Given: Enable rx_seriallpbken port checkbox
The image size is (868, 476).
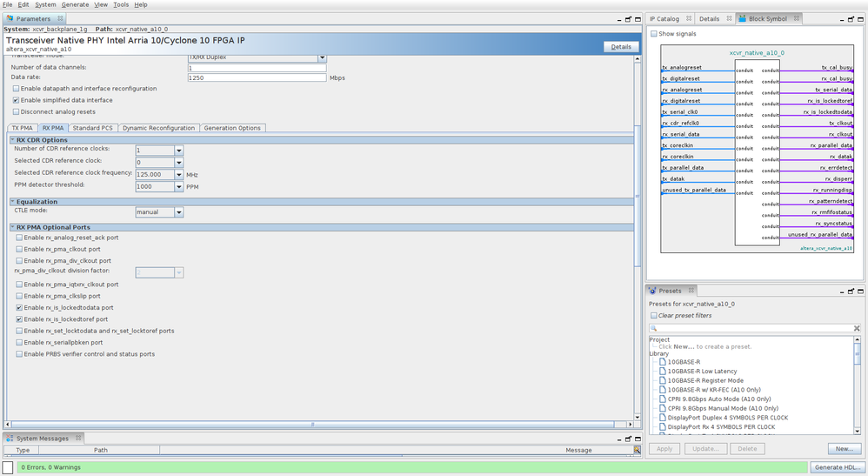Looking at the screenshot, I should coord(19,343).
